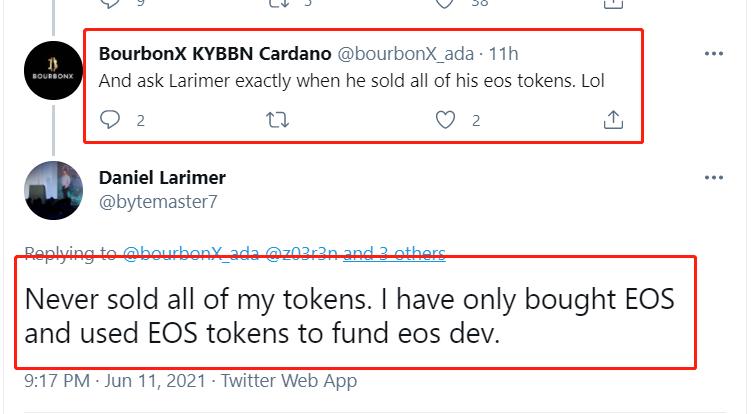This screenshot has width=753, height=414.
Task: Like BourbonX's tweet with the heart
Action: click(446, 120)
